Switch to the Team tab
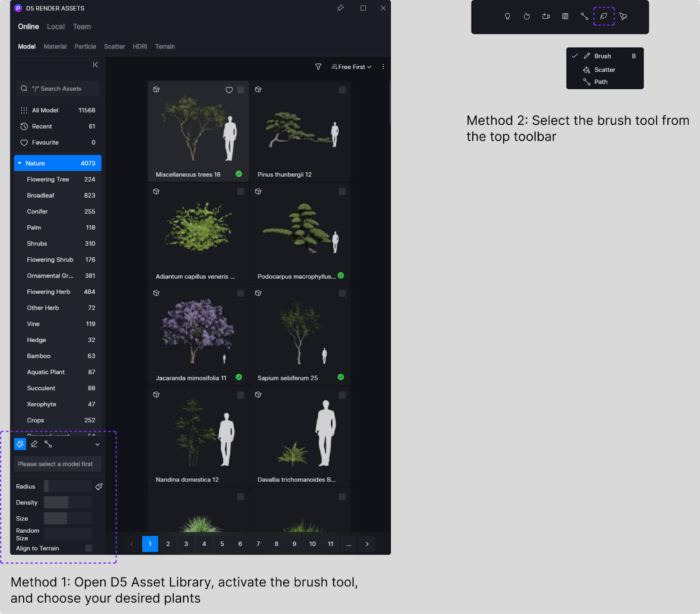700x614 pixels. click(82, 27)
